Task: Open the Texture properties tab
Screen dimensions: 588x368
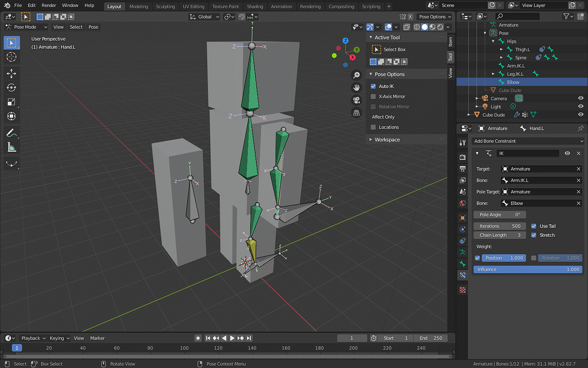Action: pyautogui.click(x=463, y=290)
